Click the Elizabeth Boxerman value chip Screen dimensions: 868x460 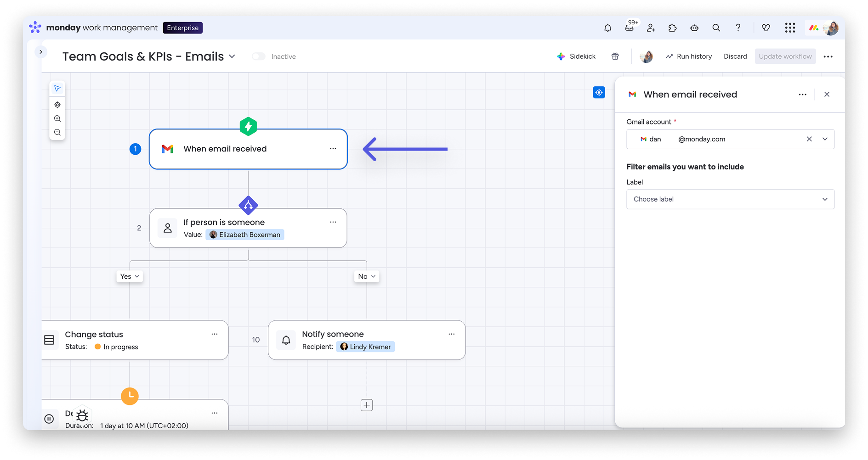tap(245, 235)
